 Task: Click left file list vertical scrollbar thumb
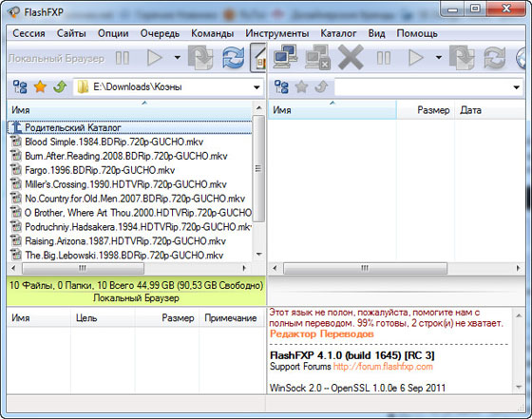pos(258,168)
